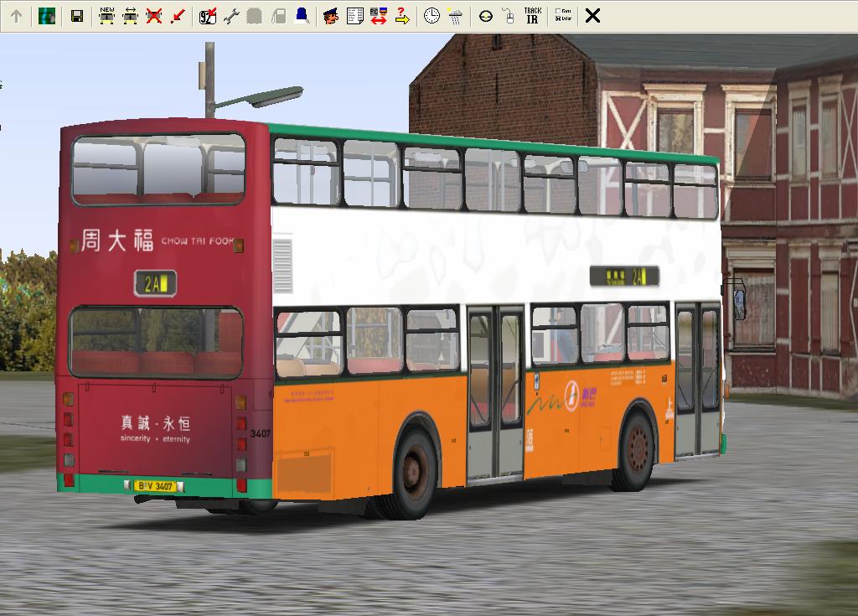Untick the checked small checkbox beside TRACK IR
Screen dimensions: 858x616
click(x=557, y=18)
